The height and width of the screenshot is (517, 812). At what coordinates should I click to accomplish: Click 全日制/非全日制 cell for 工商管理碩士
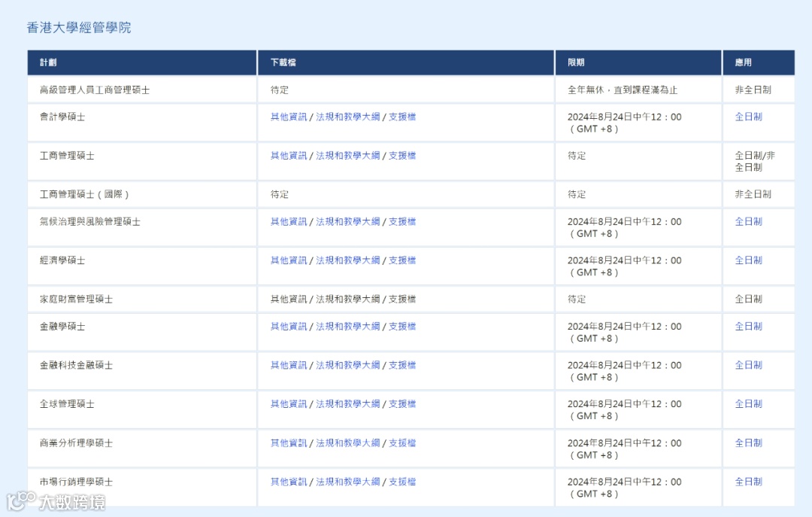tap(755, 161)
